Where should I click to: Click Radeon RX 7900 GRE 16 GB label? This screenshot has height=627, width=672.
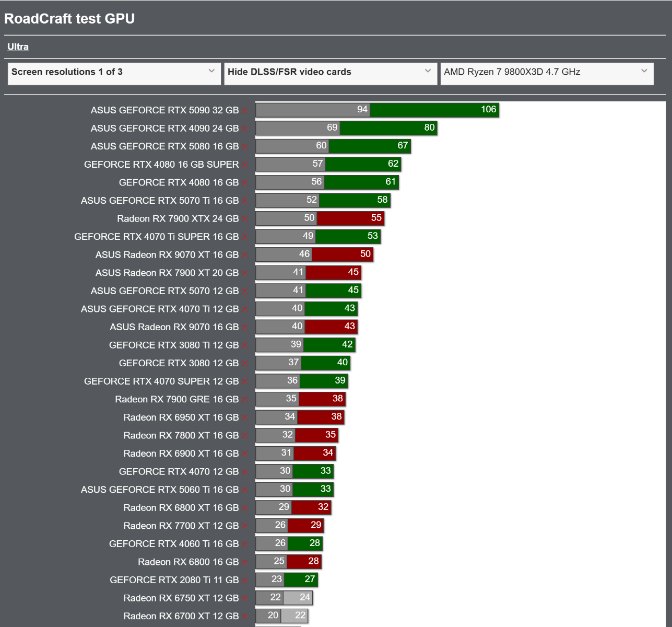pyautogui.click(x=176, y=400)
